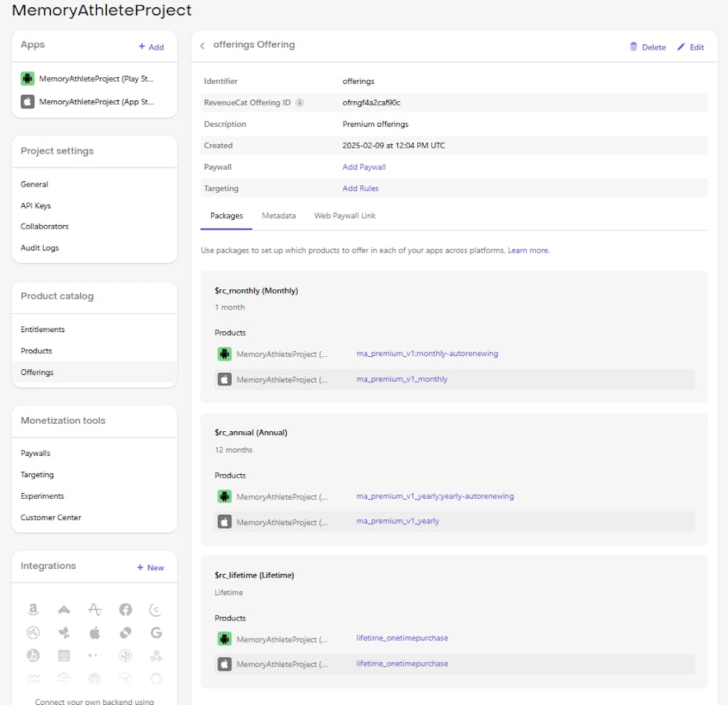Click the Amplitude integration icon
Viewport: 728px width, 705px height.
pos(95,610)
